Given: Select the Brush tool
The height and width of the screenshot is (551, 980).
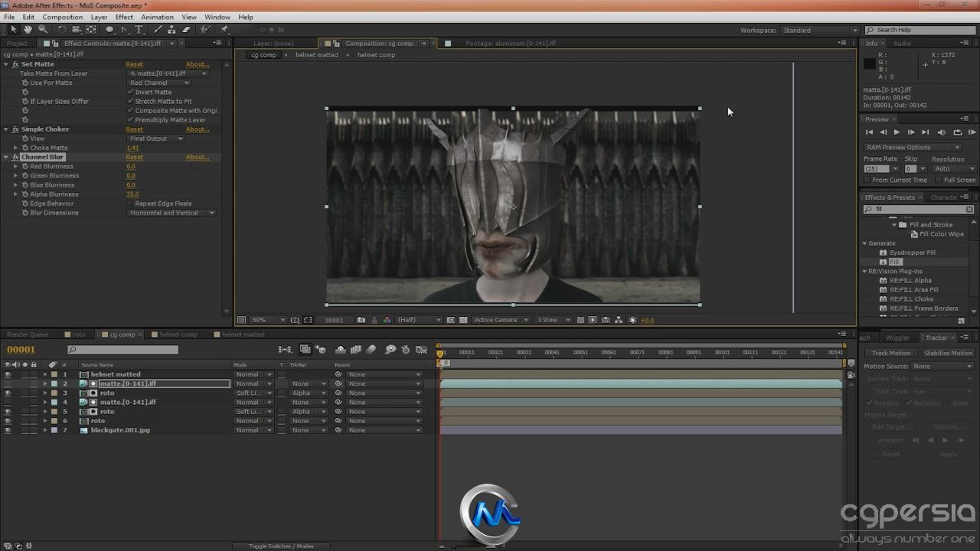Looking at the screenshot, I should (x=158, y=30).
